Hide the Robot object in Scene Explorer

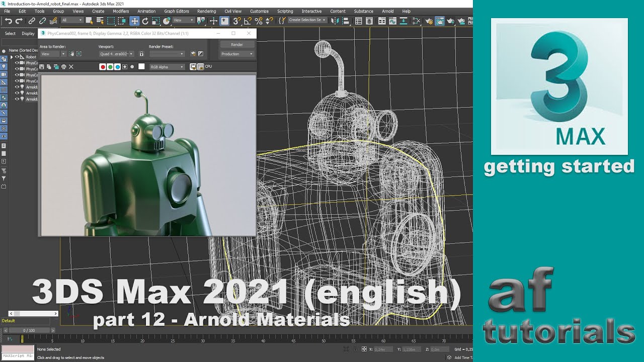[17, 57]
